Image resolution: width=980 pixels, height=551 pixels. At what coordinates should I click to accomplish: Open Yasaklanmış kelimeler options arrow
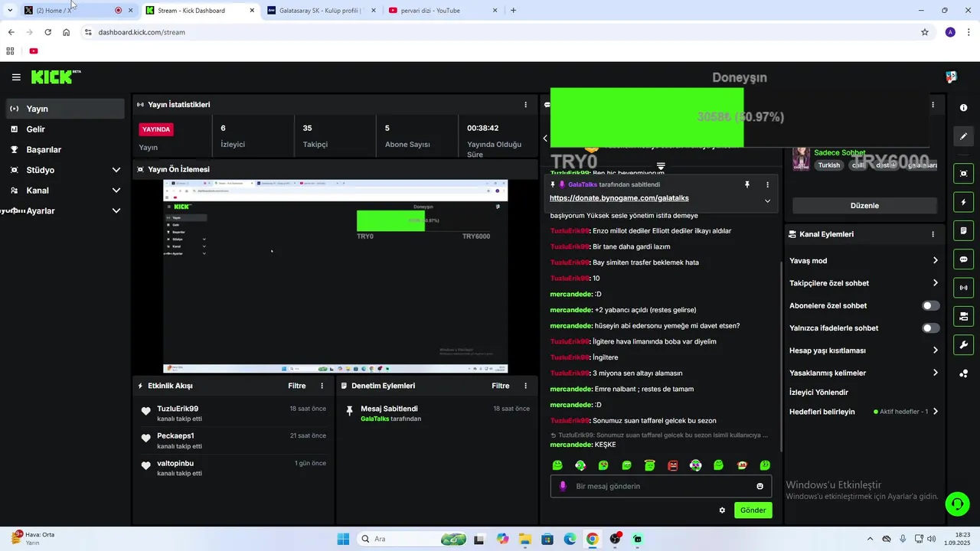tap(935, 373)
